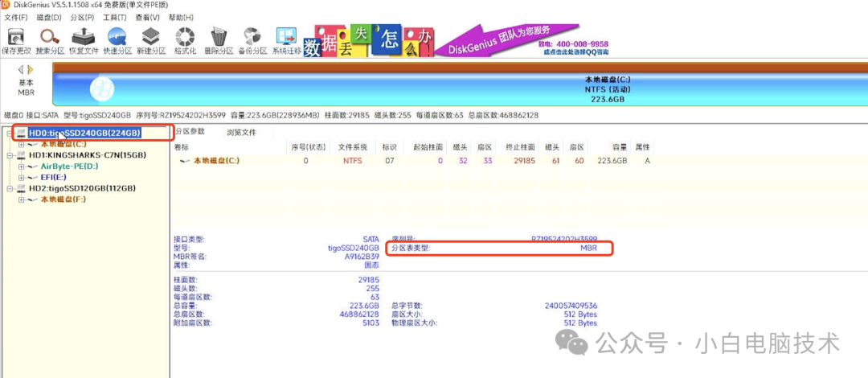Select EFI(E:) partition in tree

[54, 178]
